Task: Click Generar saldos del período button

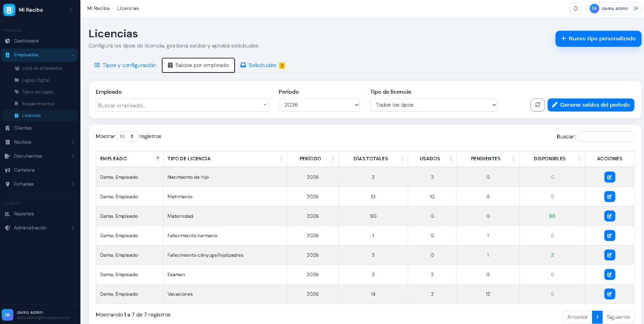Action: (590, 105)
